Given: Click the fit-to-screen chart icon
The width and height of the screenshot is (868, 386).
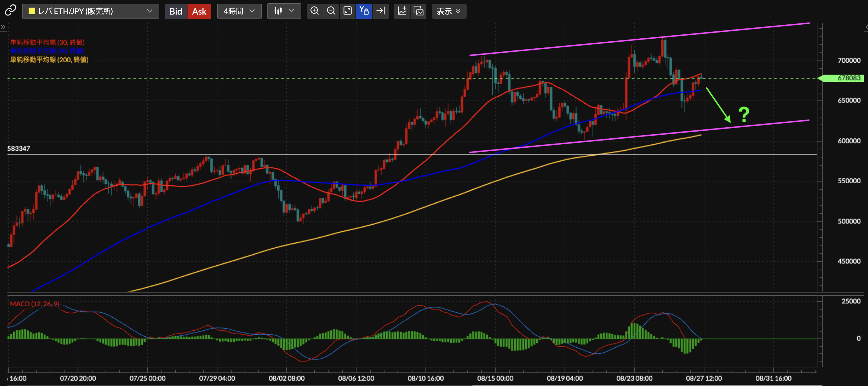Looking at the screenshot, I should tap(347, 11).
